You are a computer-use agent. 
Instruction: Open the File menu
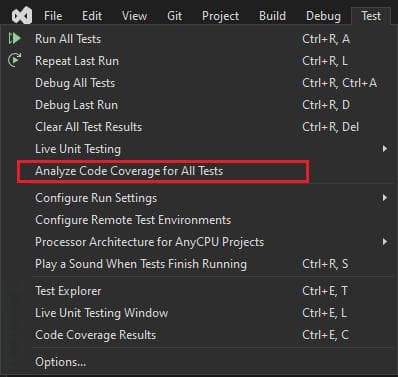pyautogui.click(x=53, y=16)
